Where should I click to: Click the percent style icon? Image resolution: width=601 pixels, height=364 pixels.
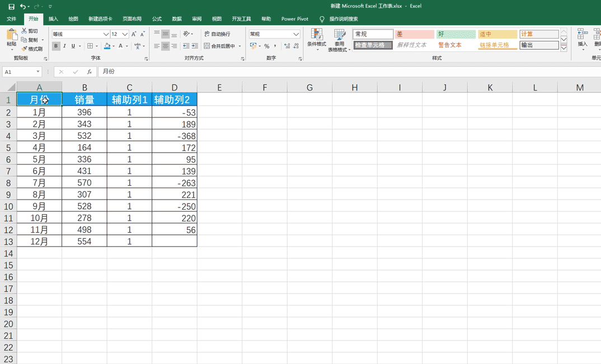267,46
